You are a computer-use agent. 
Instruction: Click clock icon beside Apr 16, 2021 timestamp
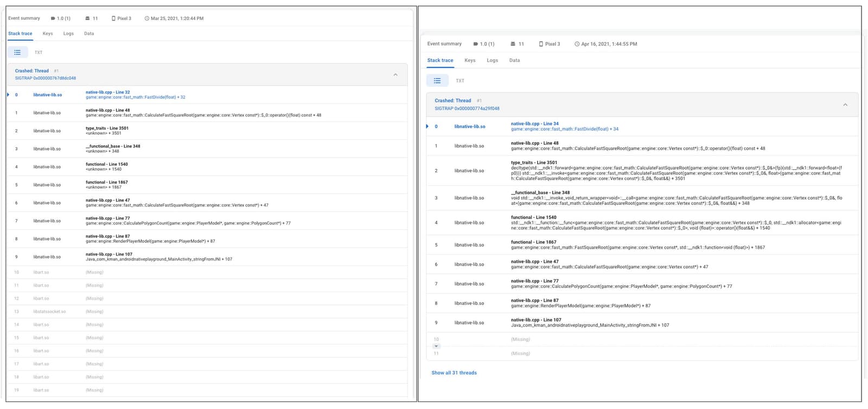577,44
